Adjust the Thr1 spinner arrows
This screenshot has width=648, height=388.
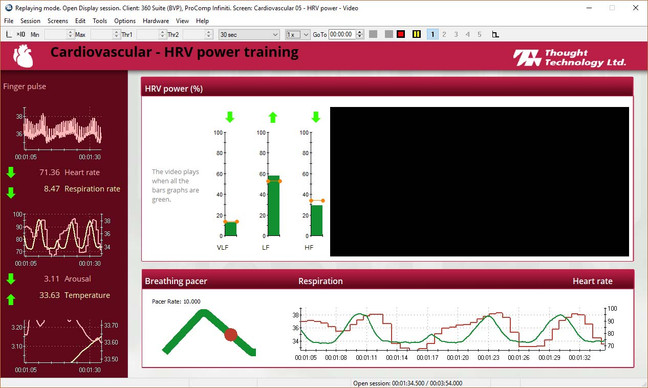pos(163,34)
